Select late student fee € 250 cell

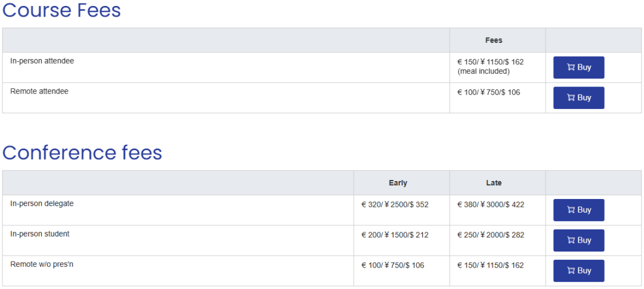(491, 235)
